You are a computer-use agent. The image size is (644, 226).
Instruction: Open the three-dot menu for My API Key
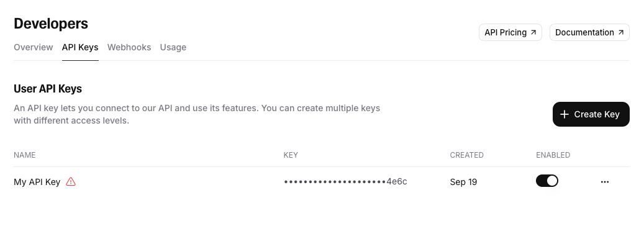[605, 182]
